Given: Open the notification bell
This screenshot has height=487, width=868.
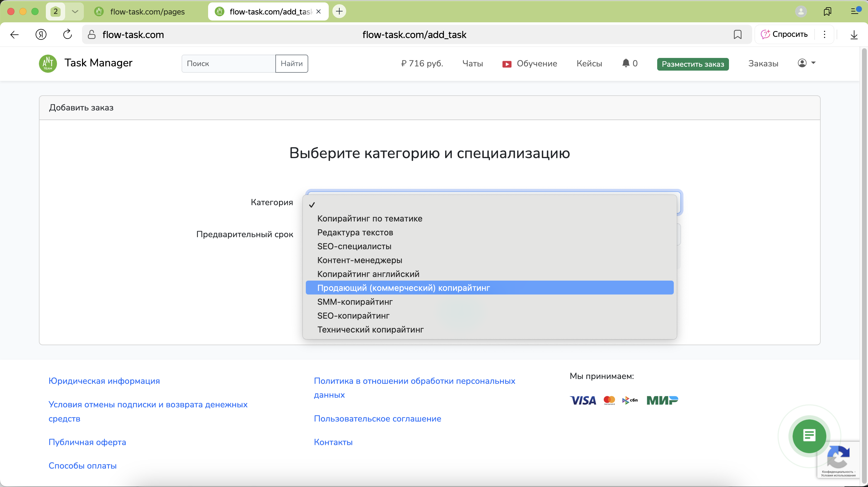Looking at the screenshot, I should click(x=626, y=63).
